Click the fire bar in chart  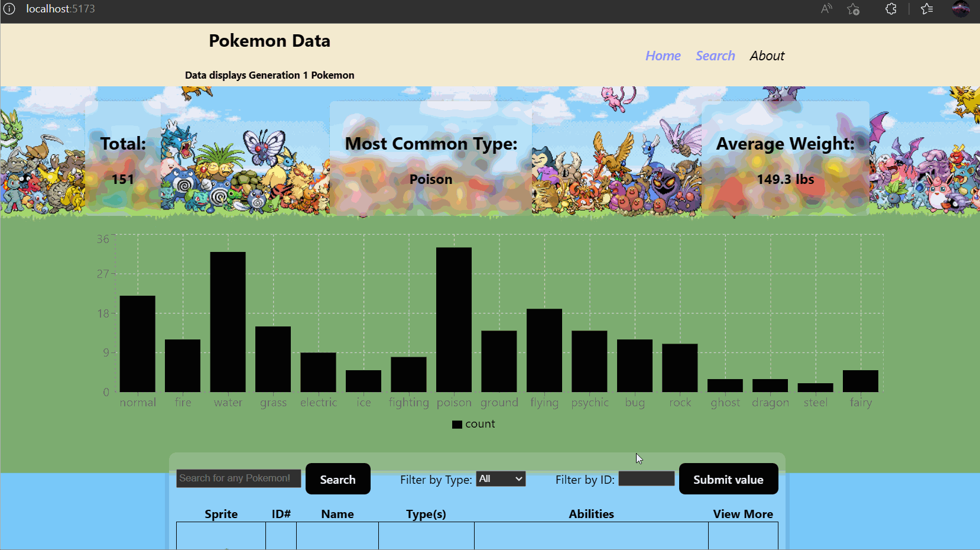(183, 365)
